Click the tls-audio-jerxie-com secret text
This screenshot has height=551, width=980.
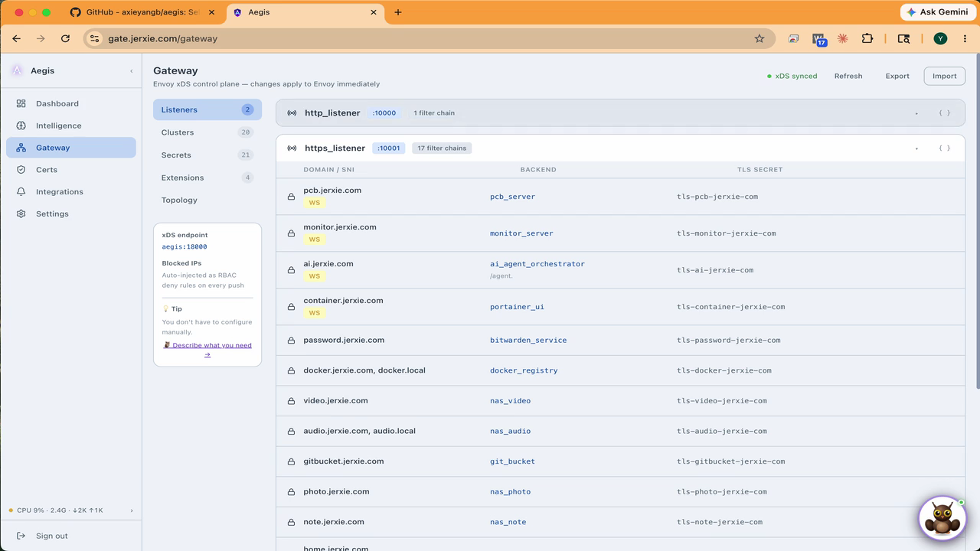point(722,431)
